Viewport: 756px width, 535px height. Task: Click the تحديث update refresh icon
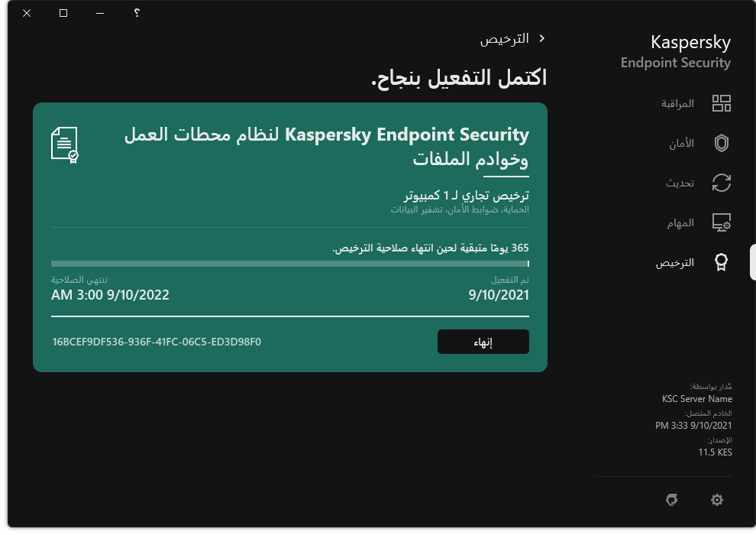click(x=721, y=183)
